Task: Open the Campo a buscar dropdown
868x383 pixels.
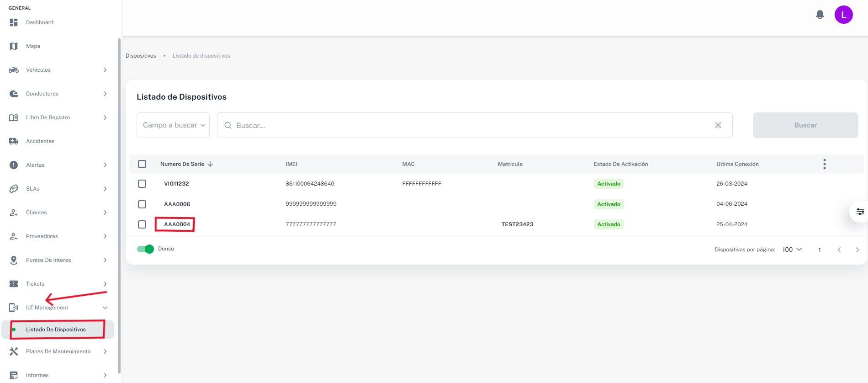Action: [173, 125]
